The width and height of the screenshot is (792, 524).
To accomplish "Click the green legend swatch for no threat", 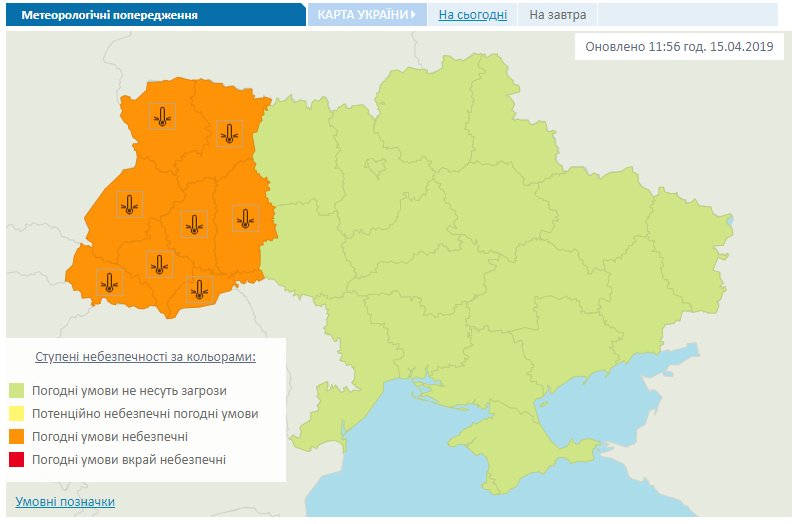I will click(17, 391).
